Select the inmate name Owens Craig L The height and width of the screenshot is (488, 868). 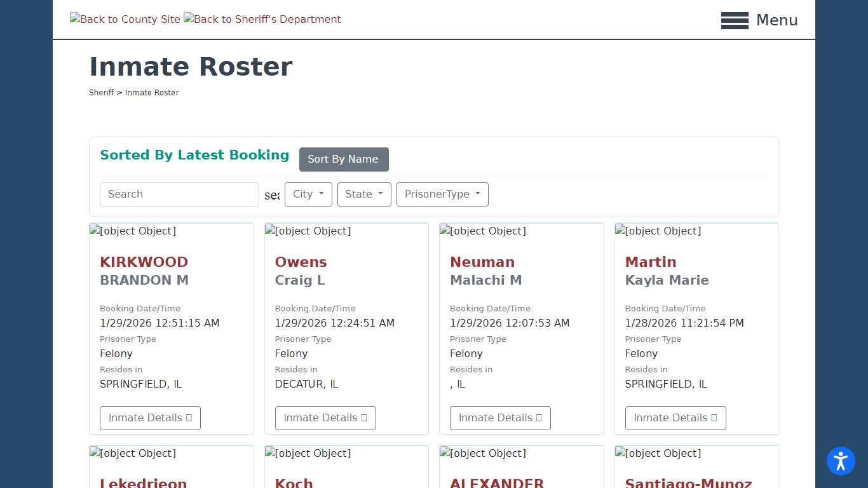[301, 270]
